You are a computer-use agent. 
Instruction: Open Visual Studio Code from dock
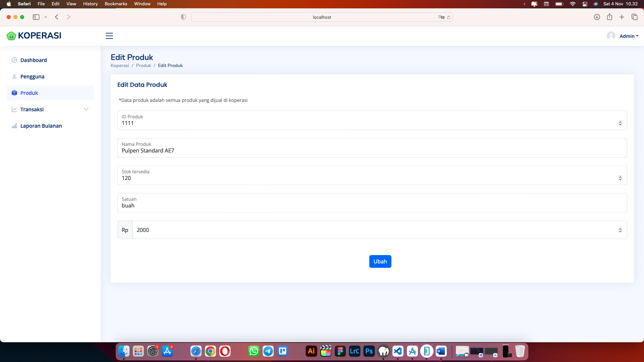(398, 351)
